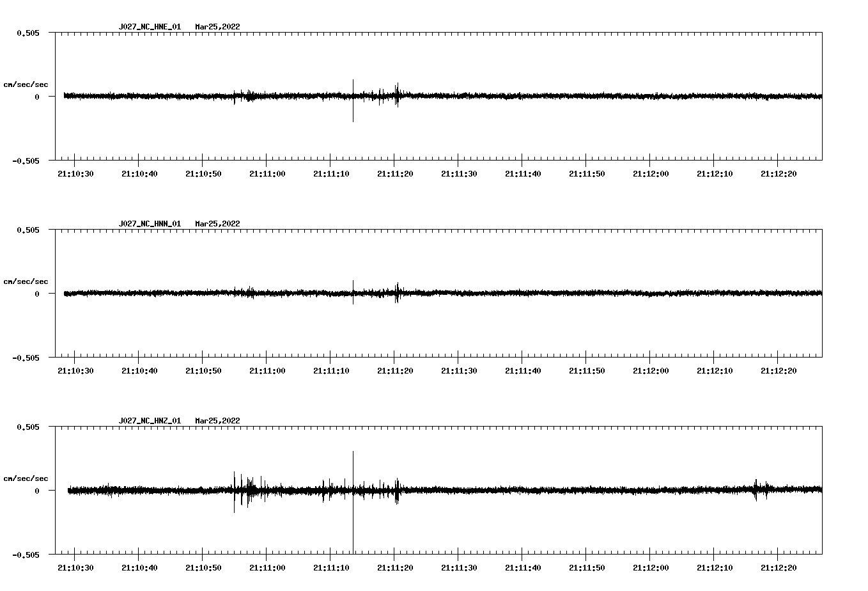
Task: Click the -0.505 lower limit on HNE plot
Action: 26,161
